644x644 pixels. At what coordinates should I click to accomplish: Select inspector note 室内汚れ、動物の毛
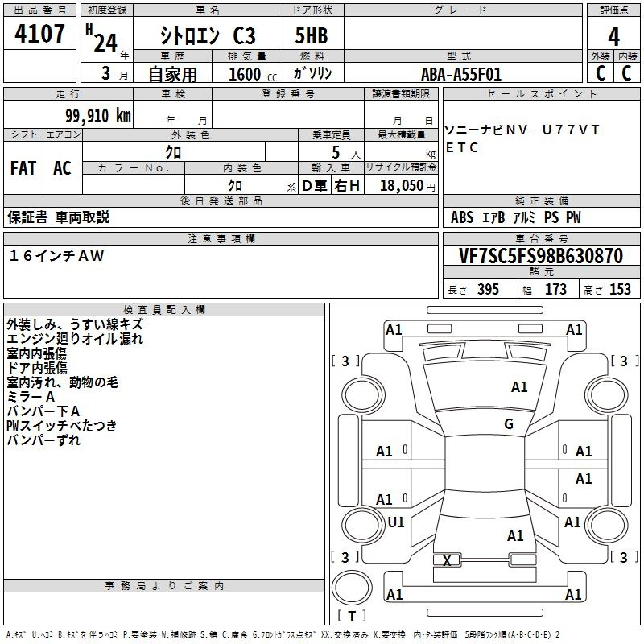[63, 382]
